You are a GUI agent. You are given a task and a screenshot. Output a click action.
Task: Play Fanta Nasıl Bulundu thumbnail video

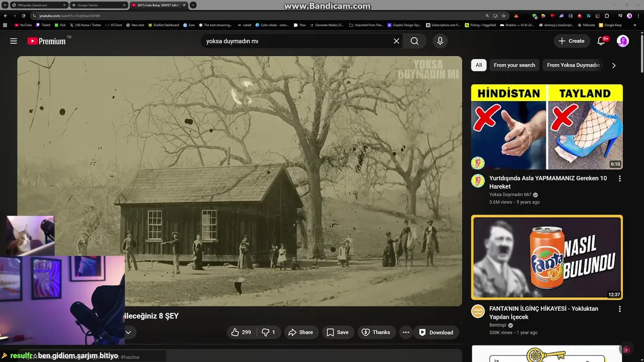coord(547,257)
